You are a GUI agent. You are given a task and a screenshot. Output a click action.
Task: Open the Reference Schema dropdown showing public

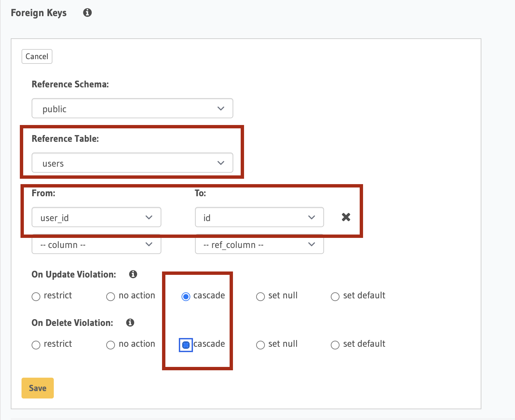coord(132,108)
